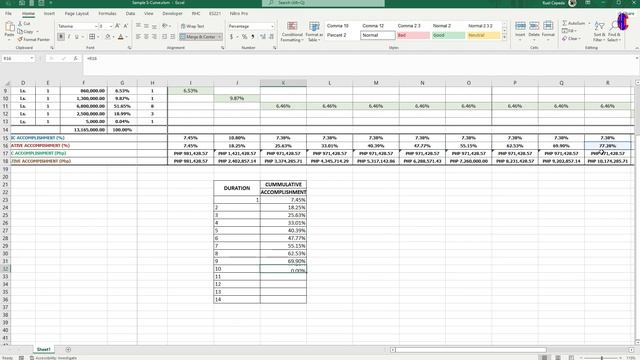Click the Borders icon
Viewport: 640px width, 360px height.
click(x=92, y=37)
